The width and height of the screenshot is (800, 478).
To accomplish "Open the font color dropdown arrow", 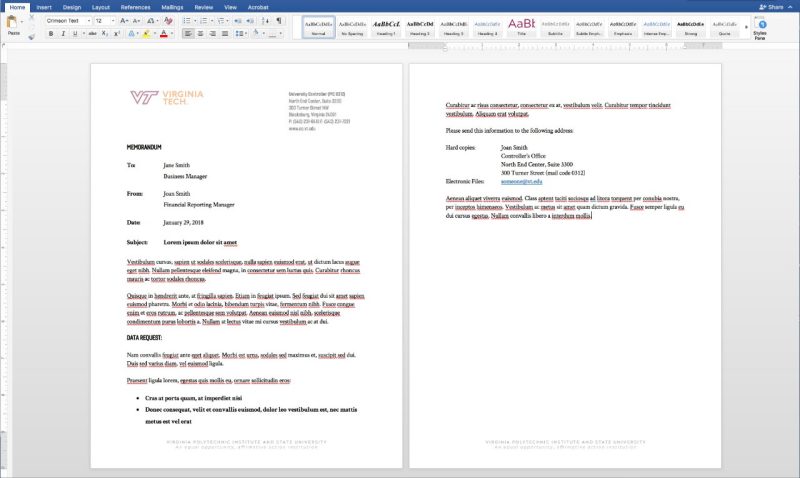I will tap(171, 34).
